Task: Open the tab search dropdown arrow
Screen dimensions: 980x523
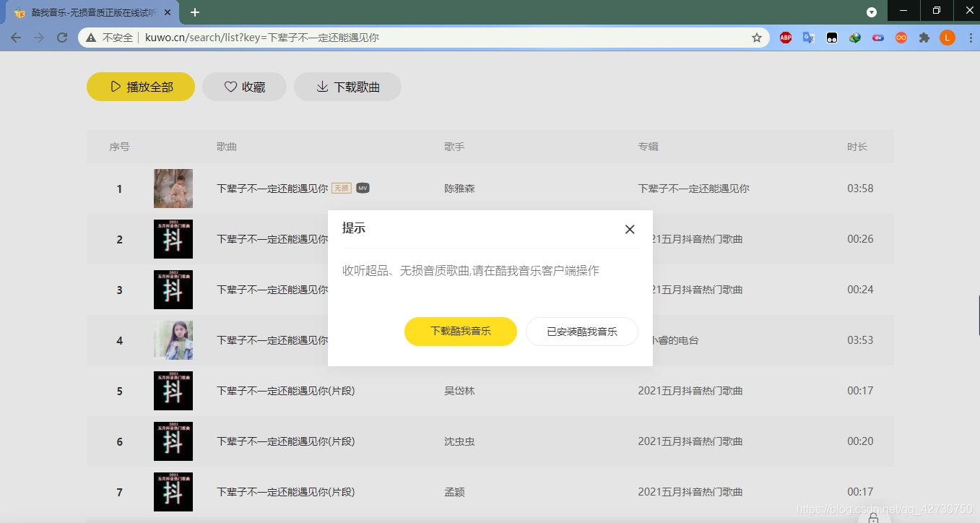Action: pyautogui.click(x=872, y=12)
